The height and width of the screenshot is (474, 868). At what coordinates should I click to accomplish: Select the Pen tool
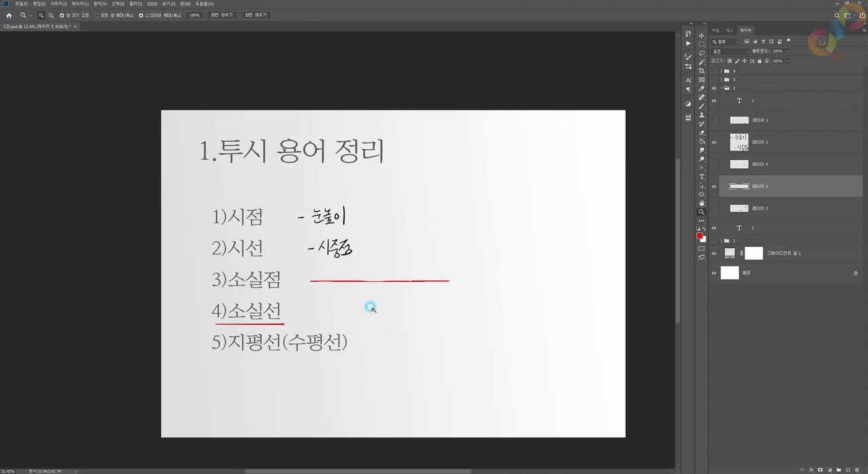point(702,167)
